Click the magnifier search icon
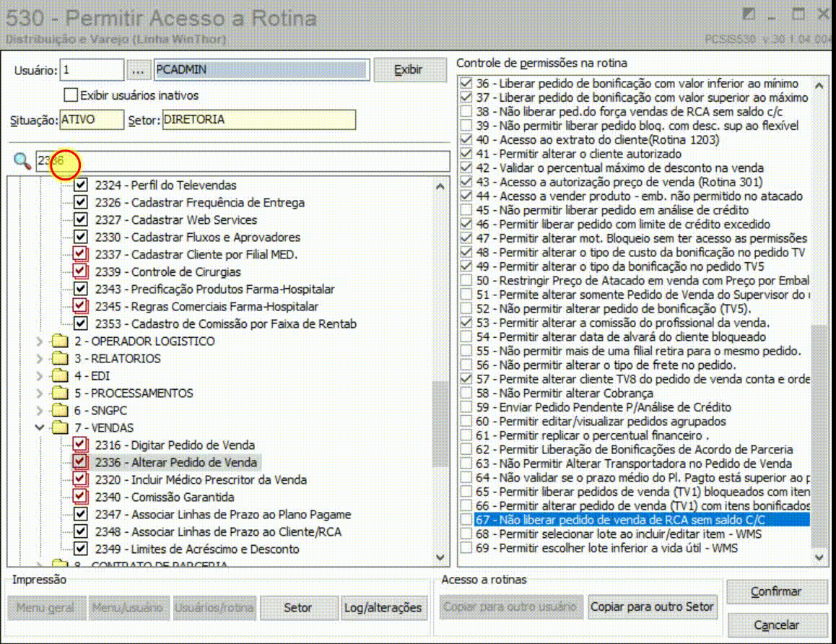Image resolution: width=836 pixels, height=644 pixels. [22, 160]
